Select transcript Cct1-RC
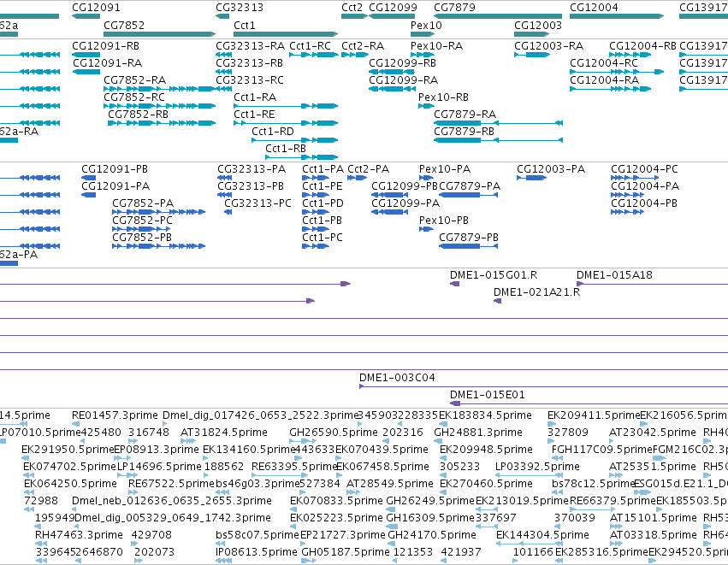728x565 pixels. (310, 46)
